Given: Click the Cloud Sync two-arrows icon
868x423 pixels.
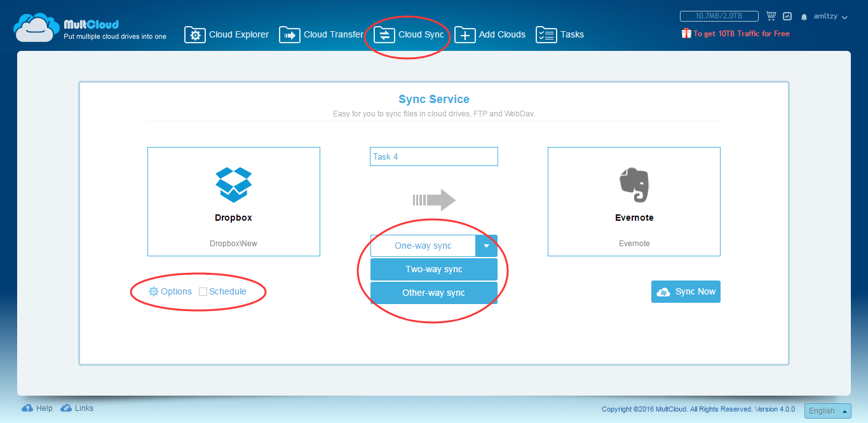Looking at the screenshot, I should 384,34.
